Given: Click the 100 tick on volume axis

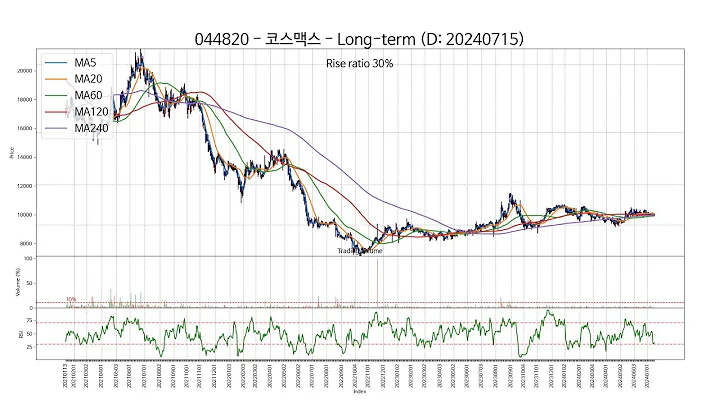Looking at the screenshot, I should [28, 259].
